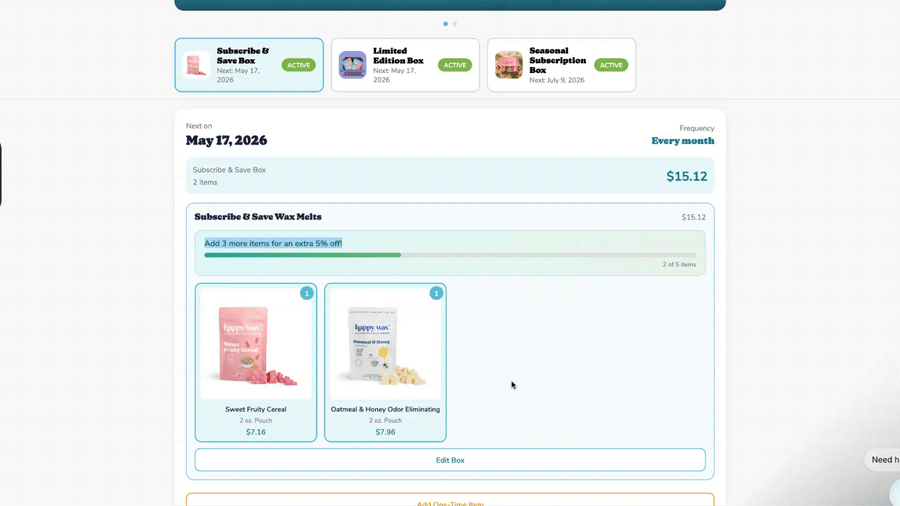The image size is (900, 506).
Task: Click the quantity badge on Oatmeal & Honey
Action: tap(436, 293)
